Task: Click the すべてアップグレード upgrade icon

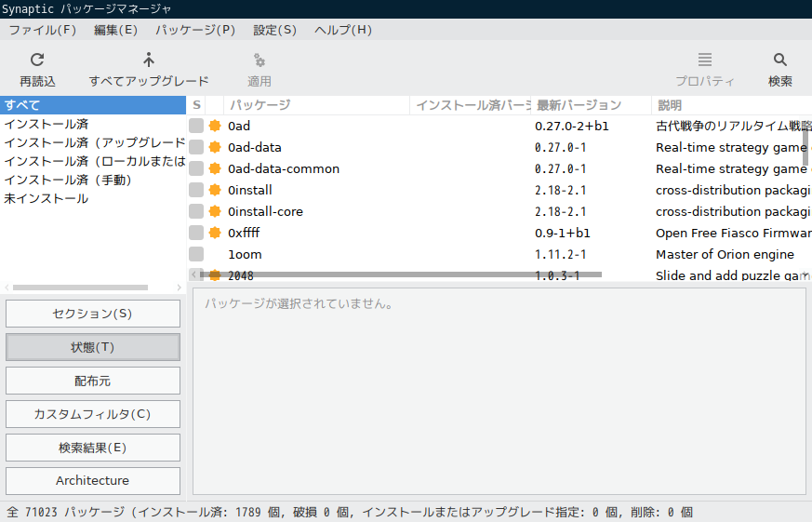Action: (149, 60)
